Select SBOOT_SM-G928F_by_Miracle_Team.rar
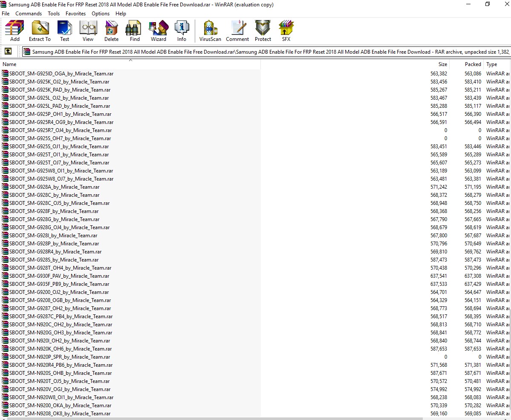The height and width of the screenshot is (420, 511). click(x=54, y=211)
